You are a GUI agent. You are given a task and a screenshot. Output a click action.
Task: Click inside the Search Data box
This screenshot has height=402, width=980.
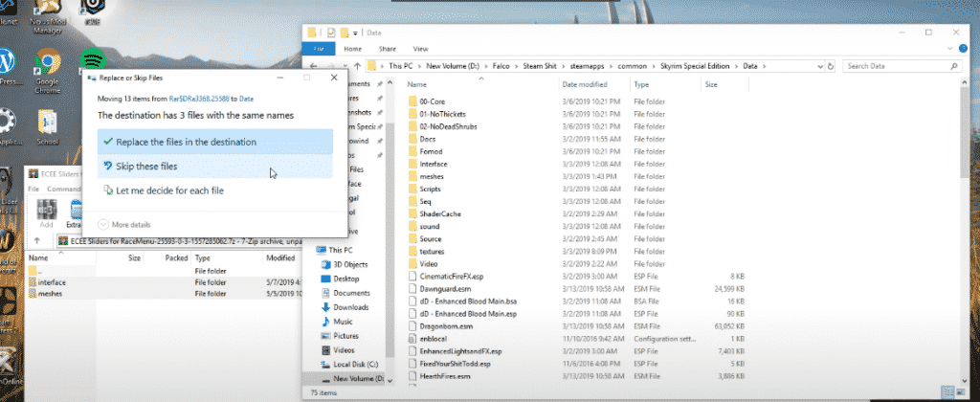tap(902, 66)
